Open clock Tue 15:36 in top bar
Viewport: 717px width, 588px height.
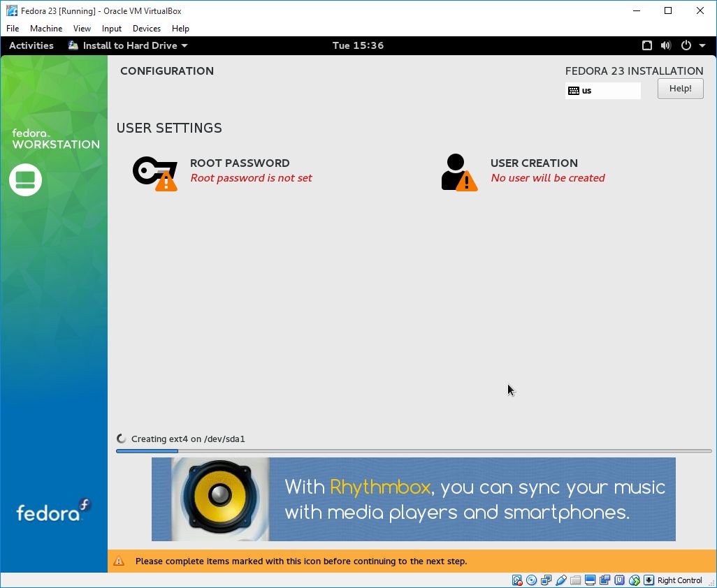[x=358, y=45]
